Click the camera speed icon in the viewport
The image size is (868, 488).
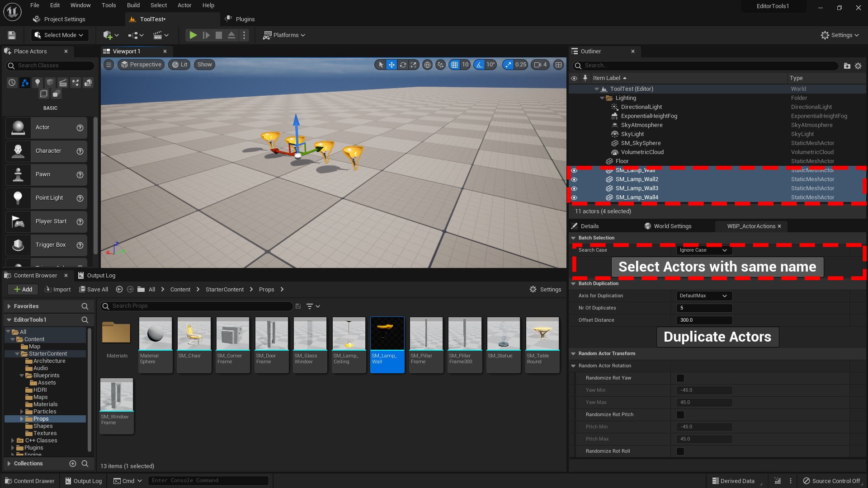[538, 65]
